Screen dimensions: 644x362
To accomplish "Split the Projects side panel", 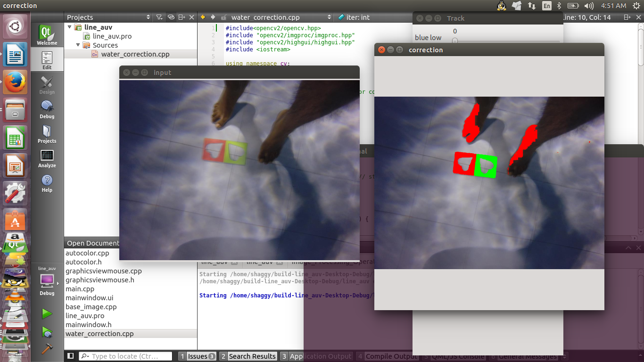I will 182,17.
